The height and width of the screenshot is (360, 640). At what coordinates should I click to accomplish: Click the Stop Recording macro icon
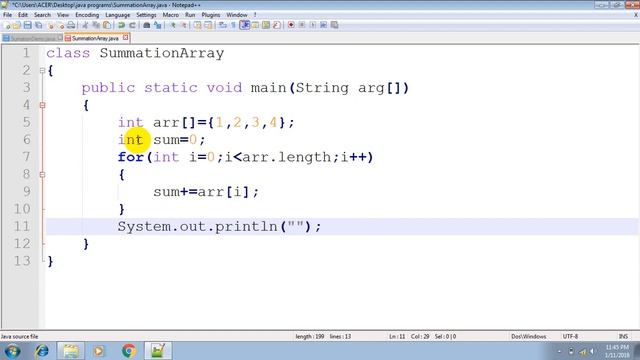pyautogui.click(x=302, y=25)
